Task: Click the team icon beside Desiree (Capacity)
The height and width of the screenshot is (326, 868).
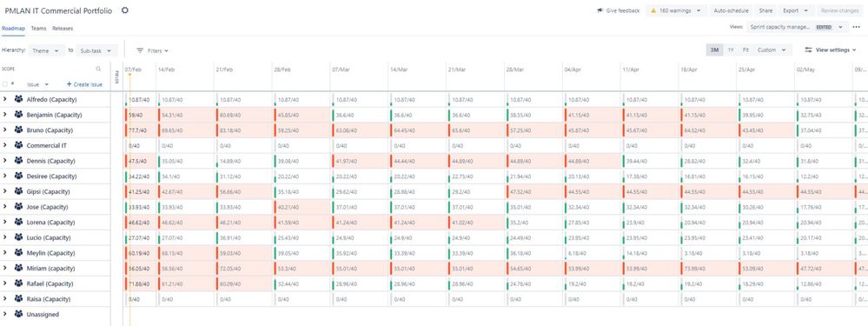Action: (18, 176)
